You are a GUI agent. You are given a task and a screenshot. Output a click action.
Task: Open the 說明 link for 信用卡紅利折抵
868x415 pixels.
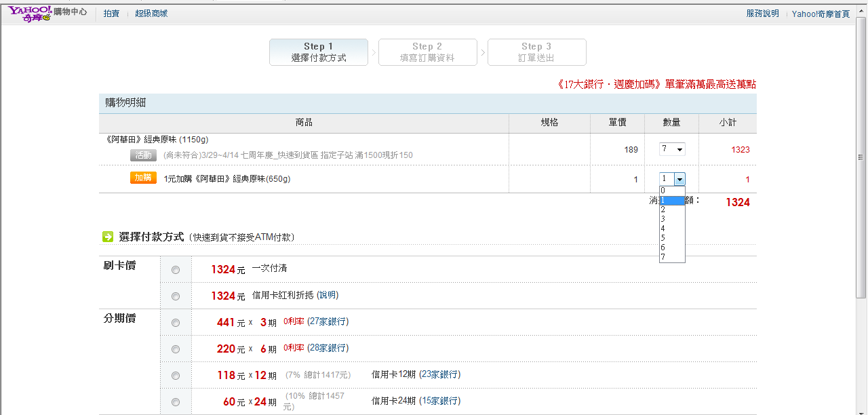coord(328,296)
